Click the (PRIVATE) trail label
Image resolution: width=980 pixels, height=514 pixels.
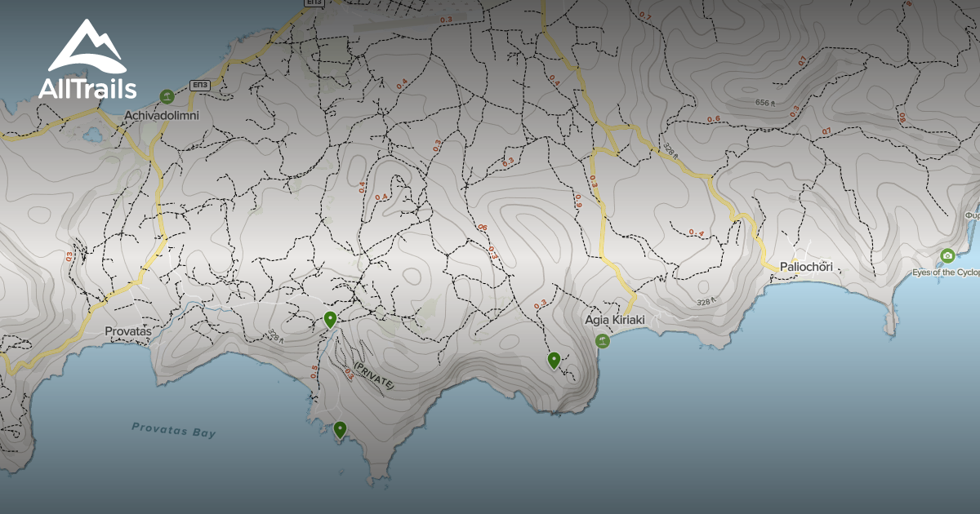(x=373, y=372)
